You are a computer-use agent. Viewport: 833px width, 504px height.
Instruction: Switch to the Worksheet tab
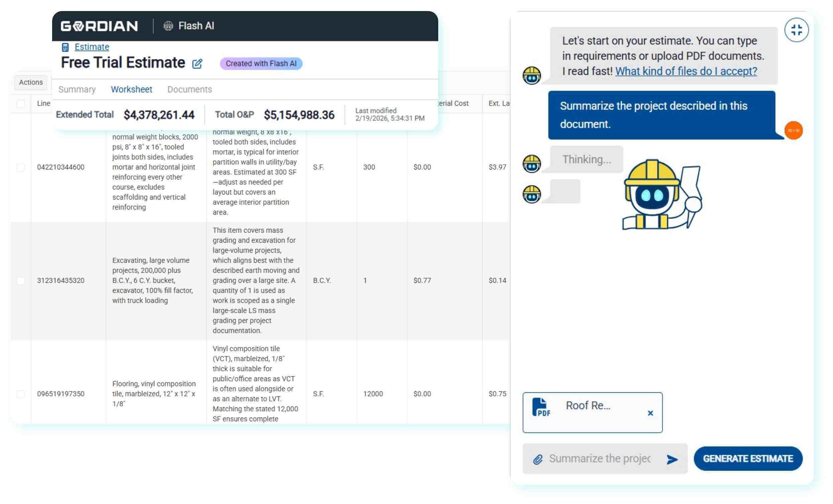[131, 90]
